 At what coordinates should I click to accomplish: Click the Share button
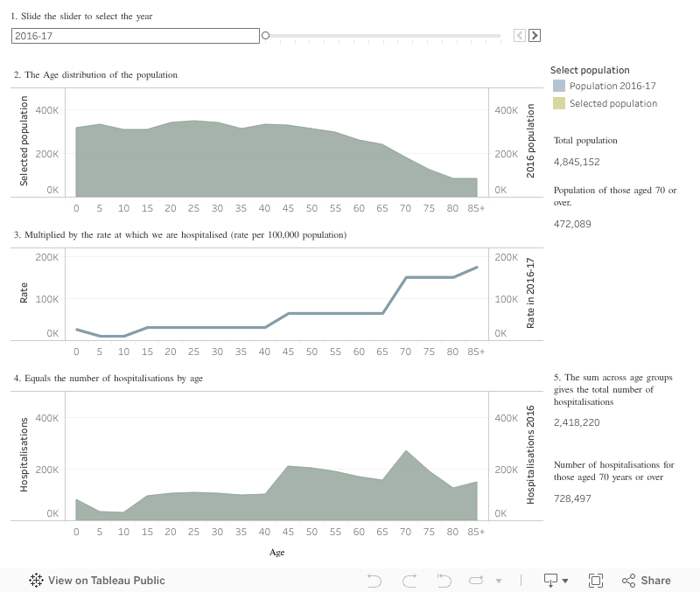[646, 580]
